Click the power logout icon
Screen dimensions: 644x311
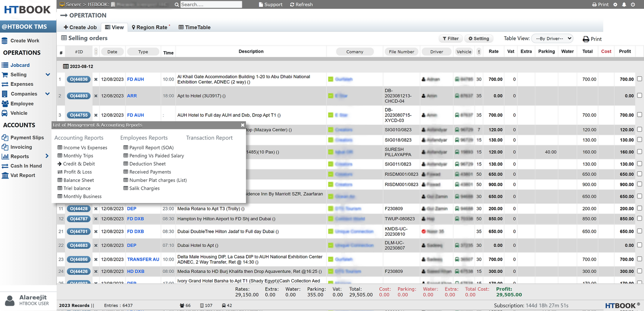click(633, 4)
